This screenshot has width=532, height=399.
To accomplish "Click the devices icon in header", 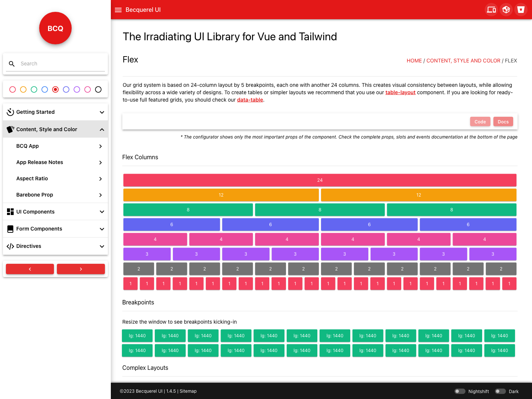I will [491, 10].
